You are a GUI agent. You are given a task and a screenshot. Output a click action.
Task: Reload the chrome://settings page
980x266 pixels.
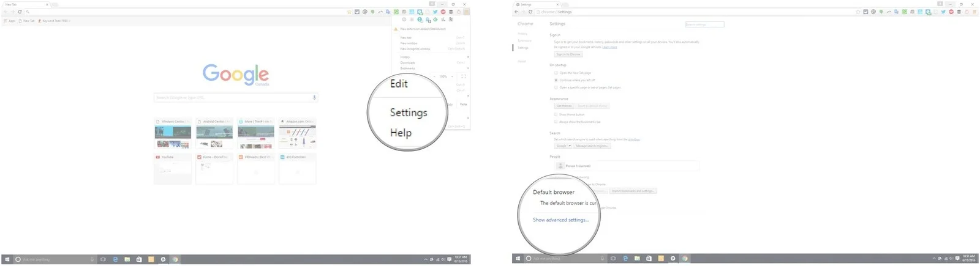click(530, 12)
